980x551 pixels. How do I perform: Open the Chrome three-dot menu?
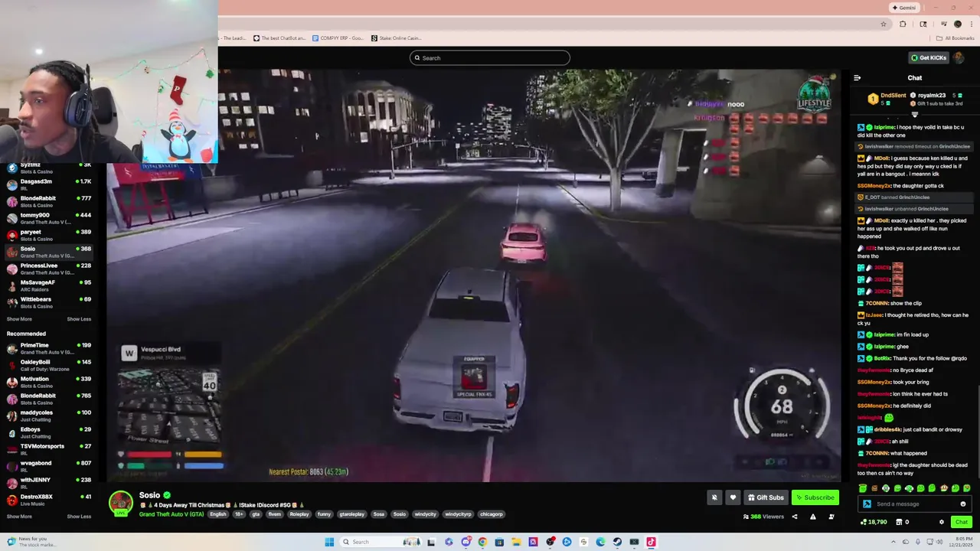pyautogui.click(x=971, y=24)
